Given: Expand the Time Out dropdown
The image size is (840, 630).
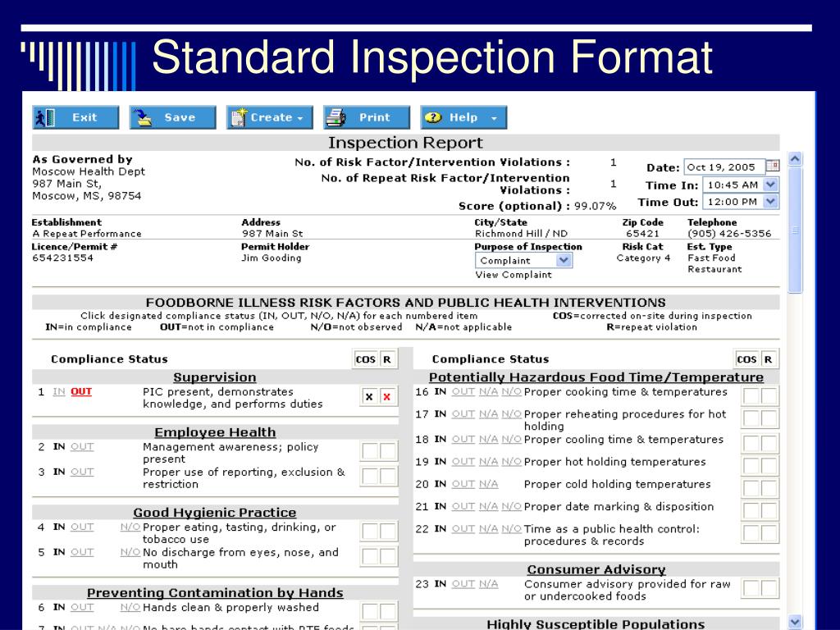Looking at the screenshot, I should 770,202.
